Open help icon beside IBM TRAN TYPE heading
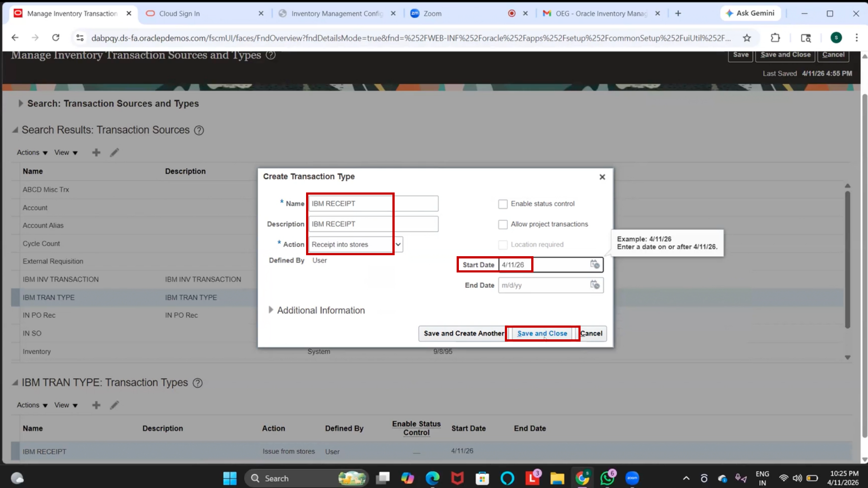 [x=198, y=383]
